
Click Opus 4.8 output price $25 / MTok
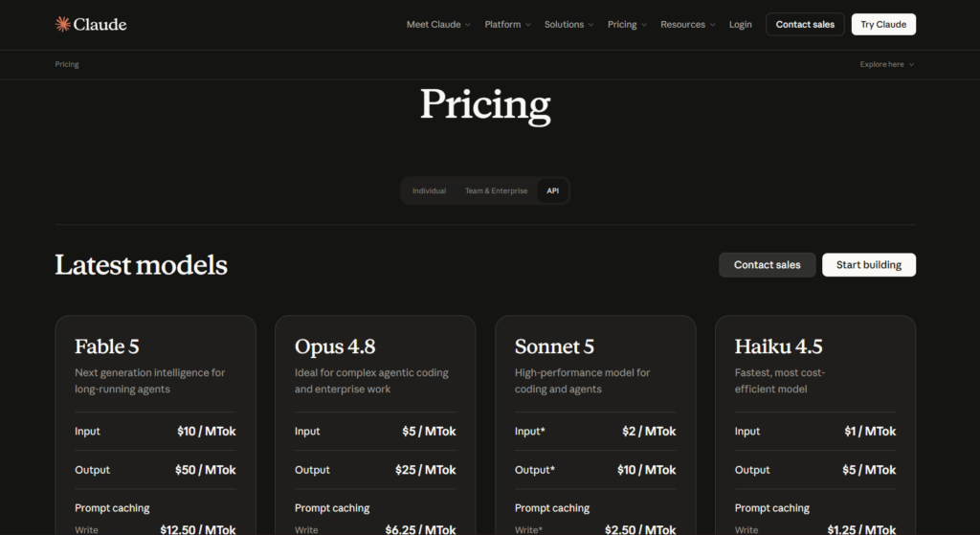click(425, 470)
